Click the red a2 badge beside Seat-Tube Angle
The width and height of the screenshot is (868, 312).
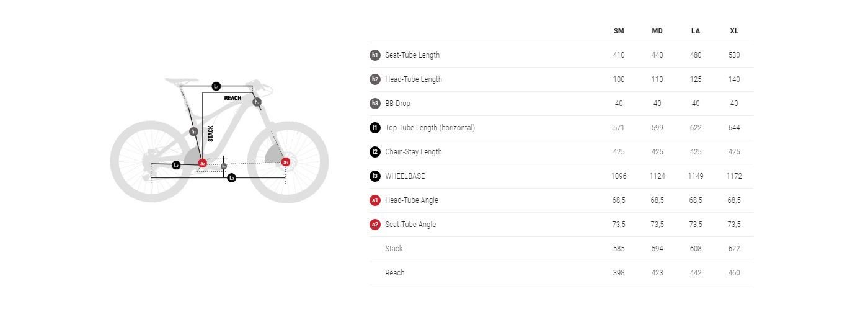(374, 225)
